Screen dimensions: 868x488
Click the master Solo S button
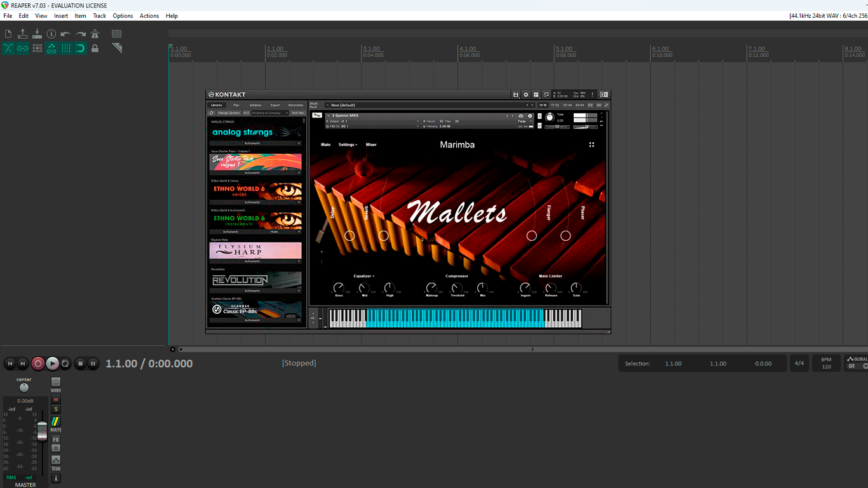click(56, 409)
